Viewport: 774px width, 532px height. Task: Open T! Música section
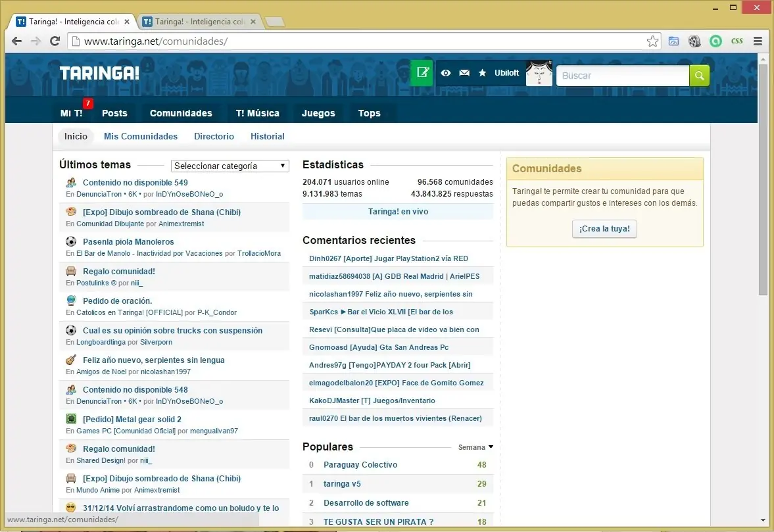point(258,113)
